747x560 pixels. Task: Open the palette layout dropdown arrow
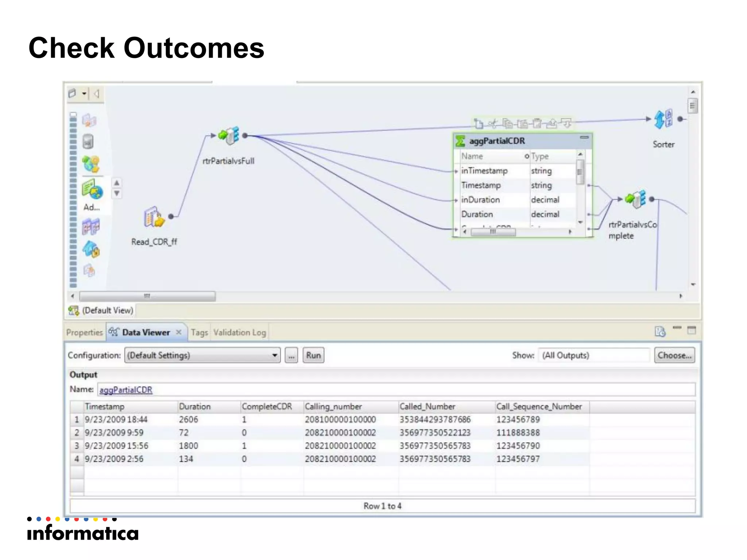pyautogui.click(x=84, y=94)
